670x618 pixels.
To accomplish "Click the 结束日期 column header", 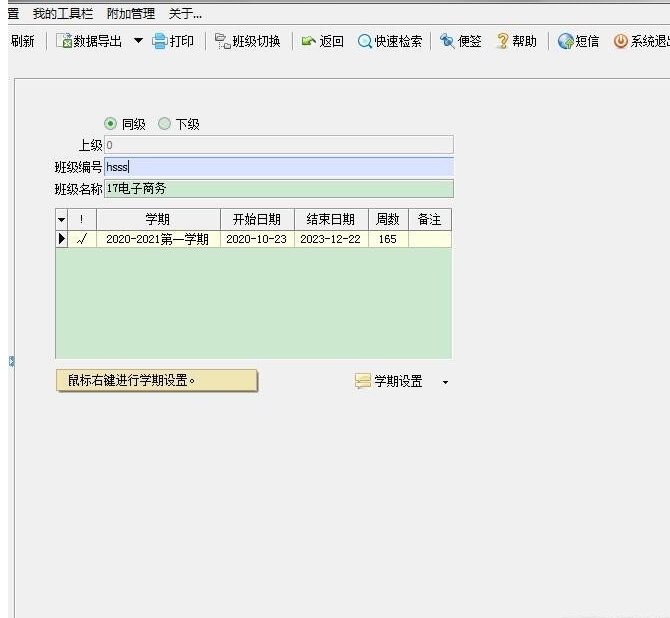I will pyautogui.click(x=331, y=220).
